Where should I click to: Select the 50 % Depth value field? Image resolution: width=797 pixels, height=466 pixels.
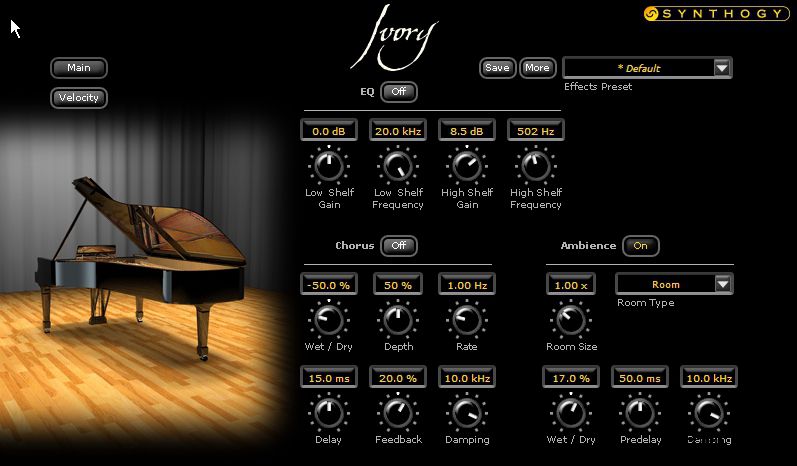coord(398,285)
